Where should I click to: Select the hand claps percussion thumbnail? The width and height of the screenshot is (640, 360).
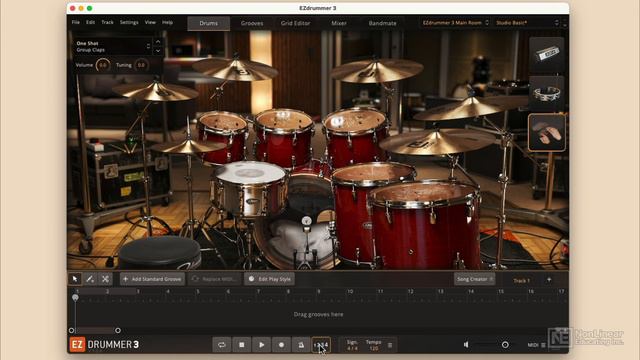click(x=547, y=133)
